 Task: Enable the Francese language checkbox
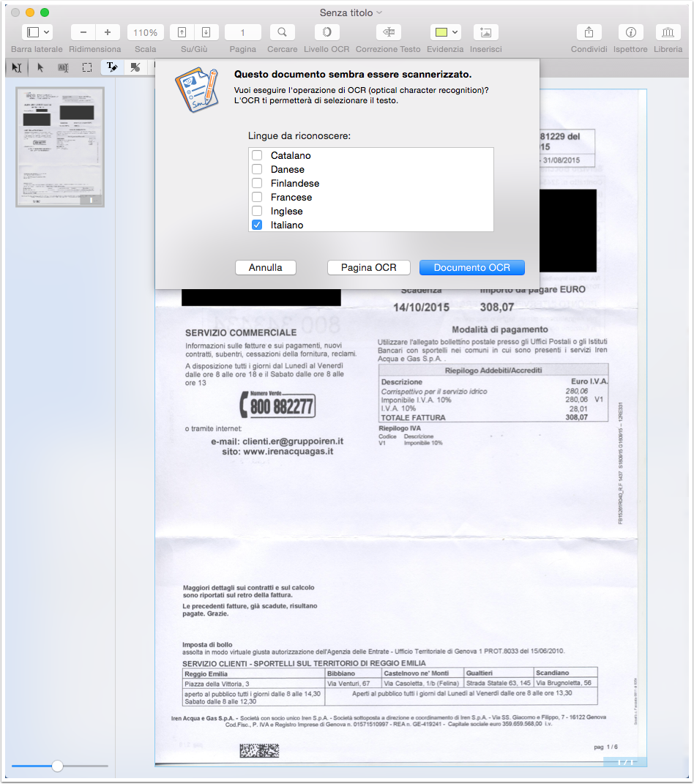pos(257,197)
